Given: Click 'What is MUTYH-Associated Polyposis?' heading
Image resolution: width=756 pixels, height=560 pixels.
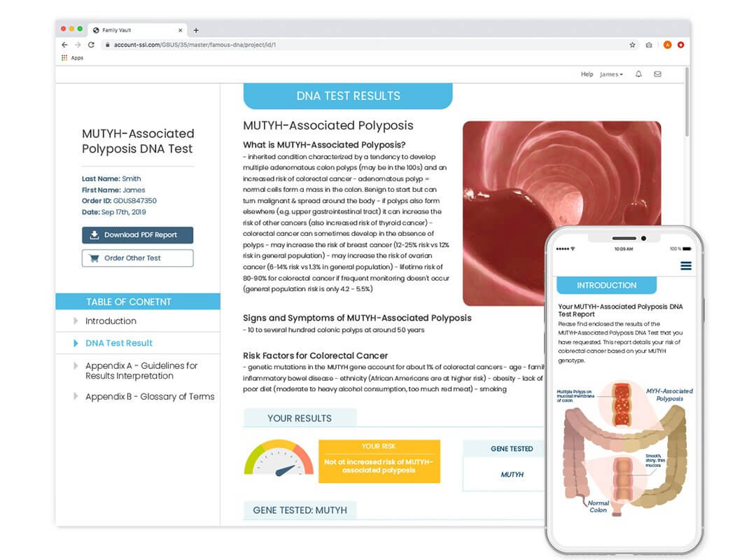Looking at the screenshot, I should click(x=324, y=145).
